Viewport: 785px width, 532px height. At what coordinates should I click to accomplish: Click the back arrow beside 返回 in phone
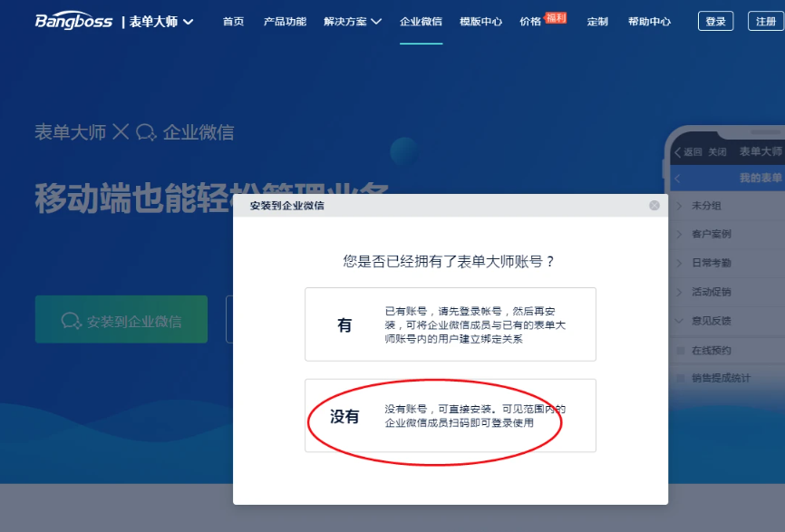point(677,152)
